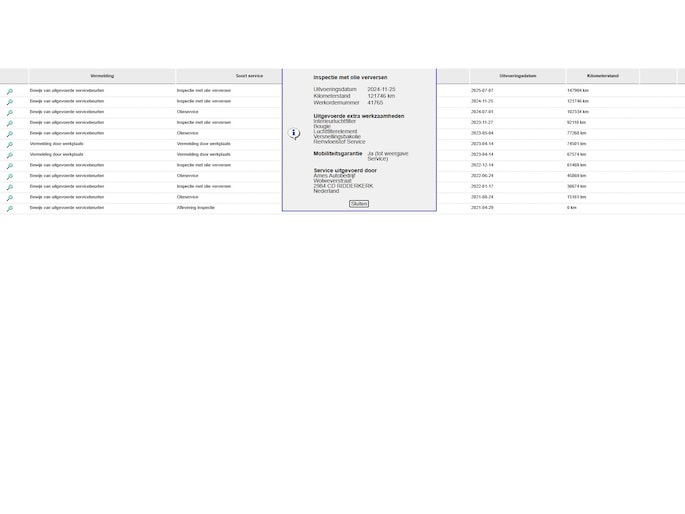The image size is (685, 514).
Task: Select the 0 km kilometerstand cell
Action: [572, 208]
